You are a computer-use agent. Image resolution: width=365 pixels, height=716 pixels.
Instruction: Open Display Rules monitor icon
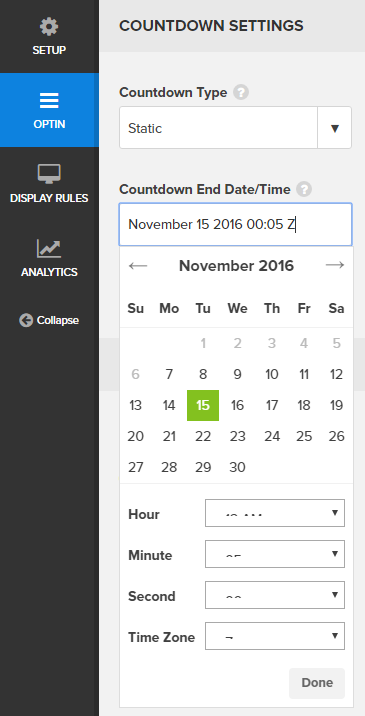(x=49, y=174)
